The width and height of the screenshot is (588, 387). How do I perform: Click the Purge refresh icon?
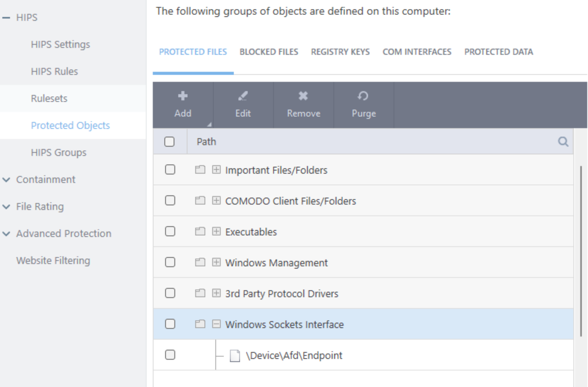coord(363,96)
